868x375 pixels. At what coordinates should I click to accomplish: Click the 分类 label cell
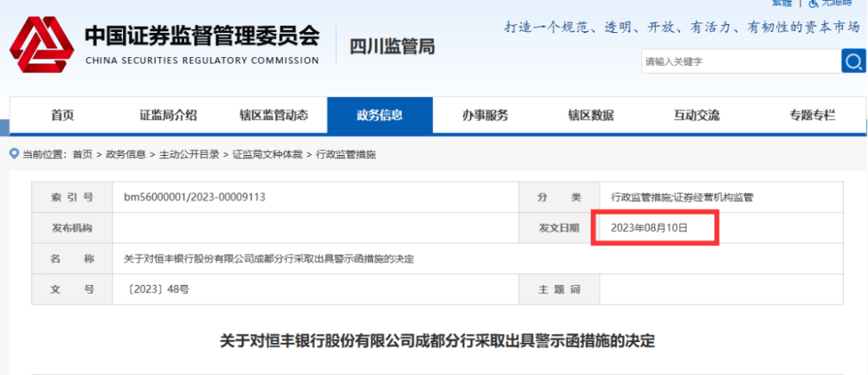[559, 197]
